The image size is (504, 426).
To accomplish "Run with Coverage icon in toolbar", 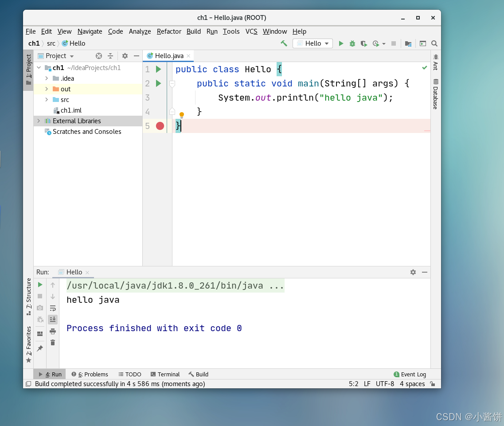I will click(x=363, y=43).
